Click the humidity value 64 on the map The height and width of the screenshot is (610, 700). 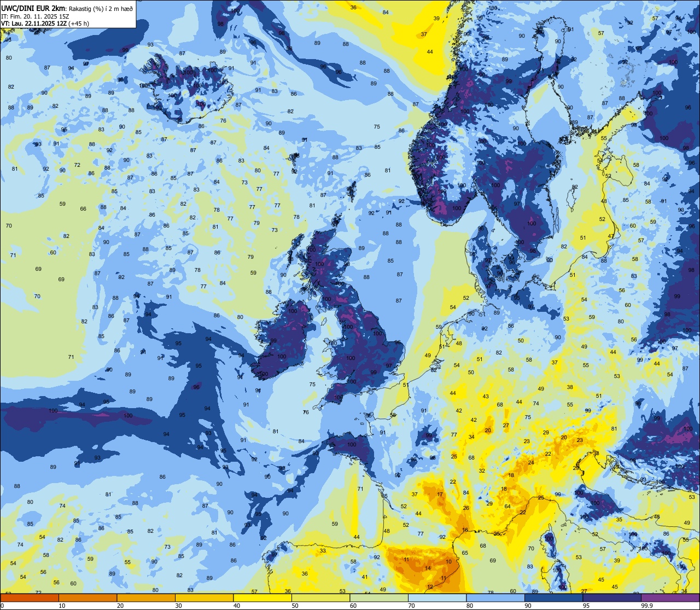click(x=507, y=506)
